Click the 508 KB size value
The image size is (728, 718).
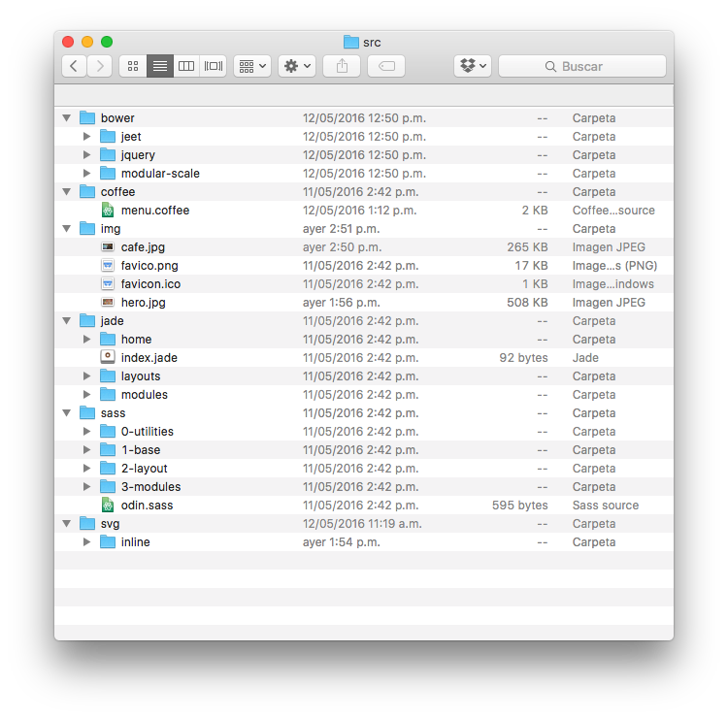pos(527,303)
